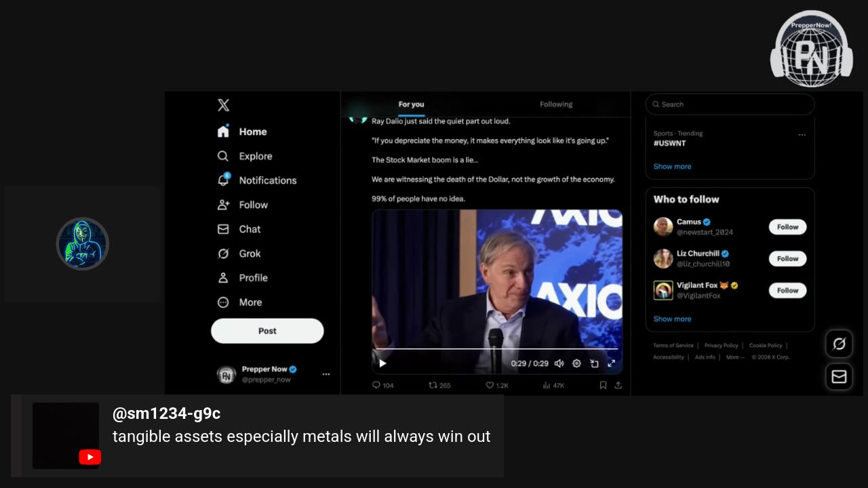The height and width of the screenshot is (488, 868).
Task: Open the Ads info footer link
Action: (705, 357)
